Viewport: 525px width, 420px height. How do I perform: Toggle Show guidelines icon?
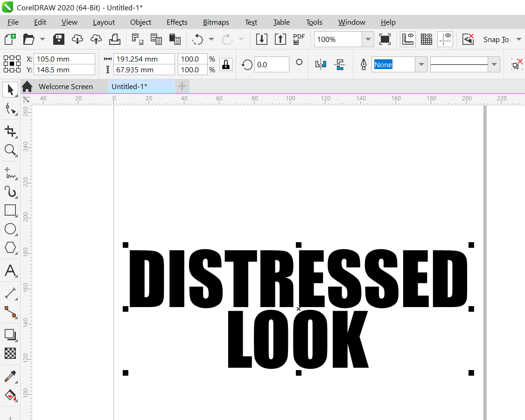click(x=445, y=39)
